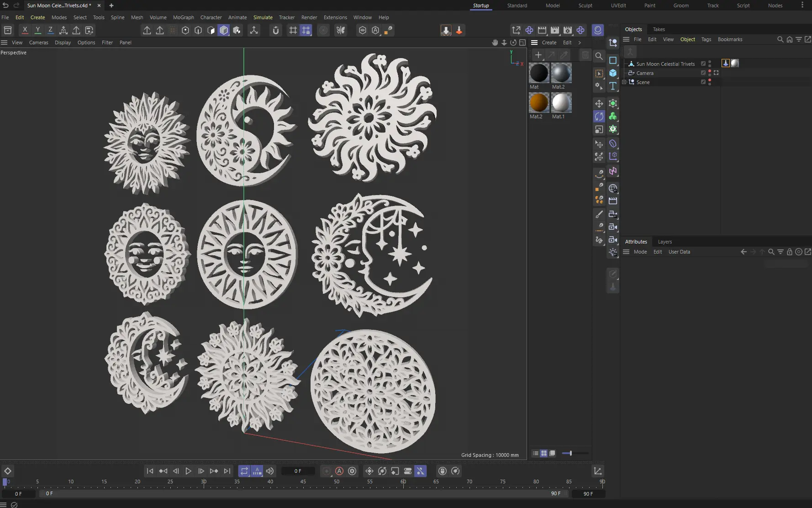The image size is (812, 508).
Task: Open the MoGraph menu
Action: pyautogui.click(x=183, y=17)
